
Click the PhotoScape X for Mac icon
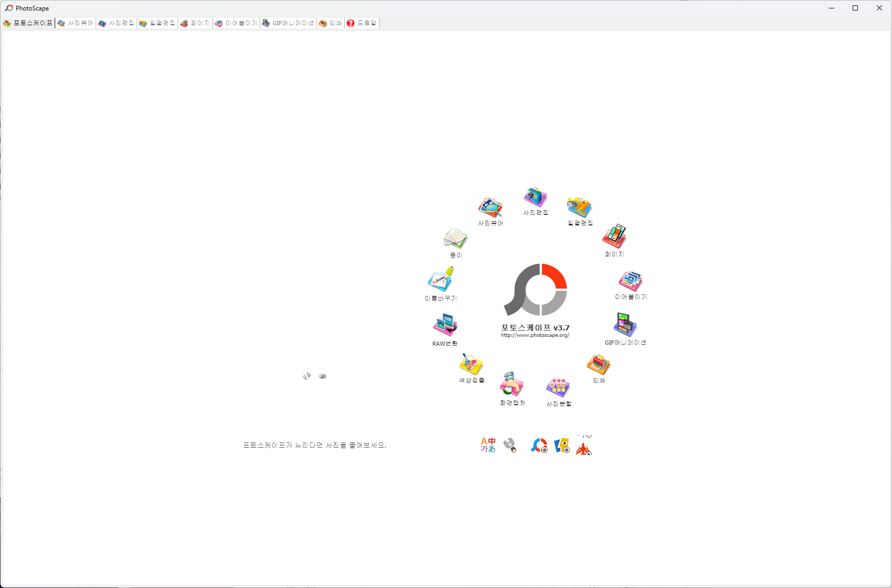click(539, 446)
